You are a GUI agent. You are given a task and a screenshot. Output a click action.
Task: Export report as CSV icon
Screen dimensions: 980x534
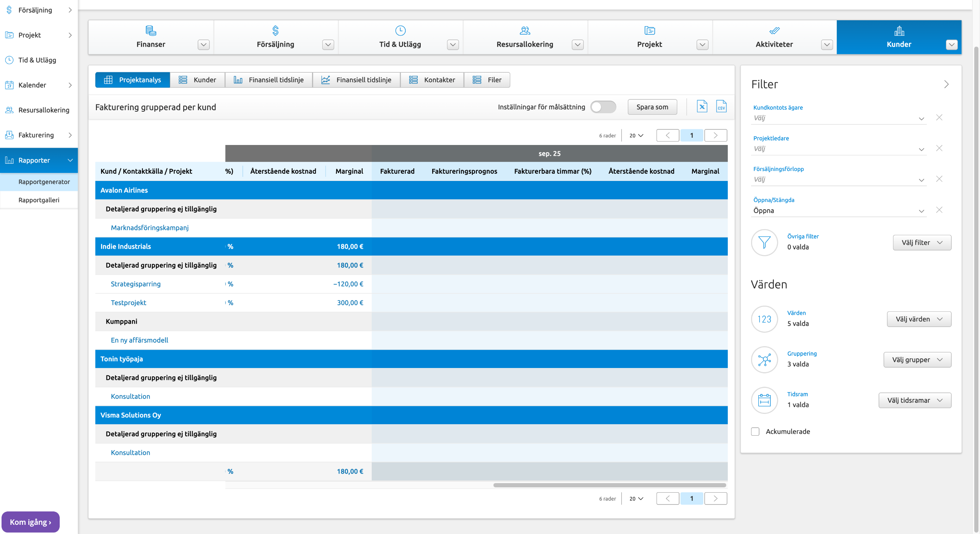(x=721, y=107)
